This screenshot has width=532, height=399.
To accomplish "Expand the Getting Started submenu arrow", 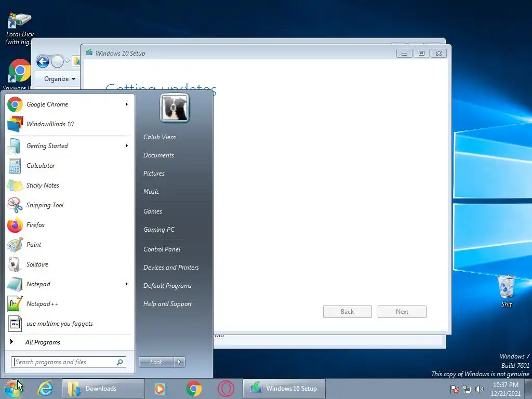I will [x=127, y=145].
